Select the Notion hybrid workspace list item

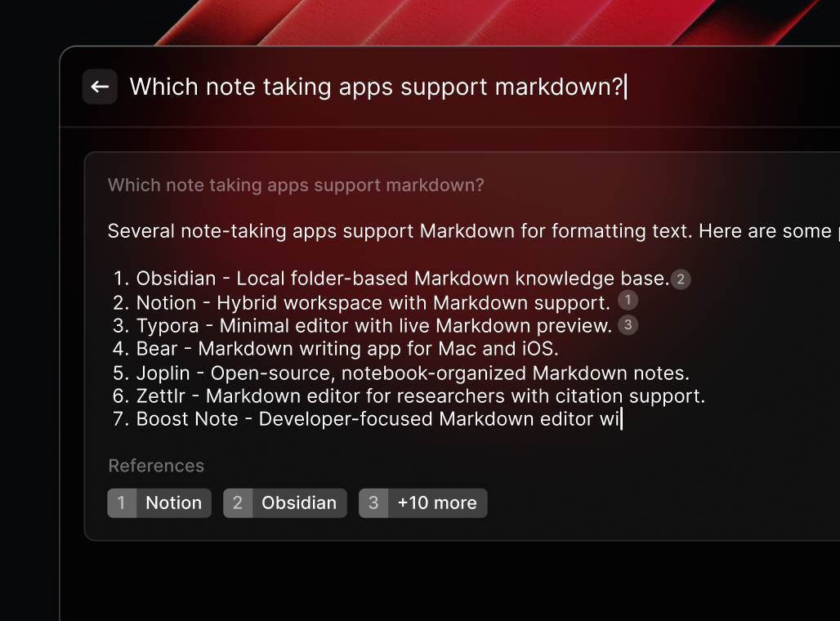tap(362, 303)
